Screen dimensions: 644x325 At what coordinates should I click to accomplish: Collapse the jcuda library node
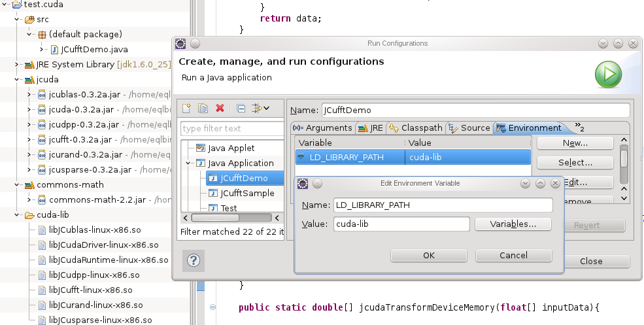17,79
